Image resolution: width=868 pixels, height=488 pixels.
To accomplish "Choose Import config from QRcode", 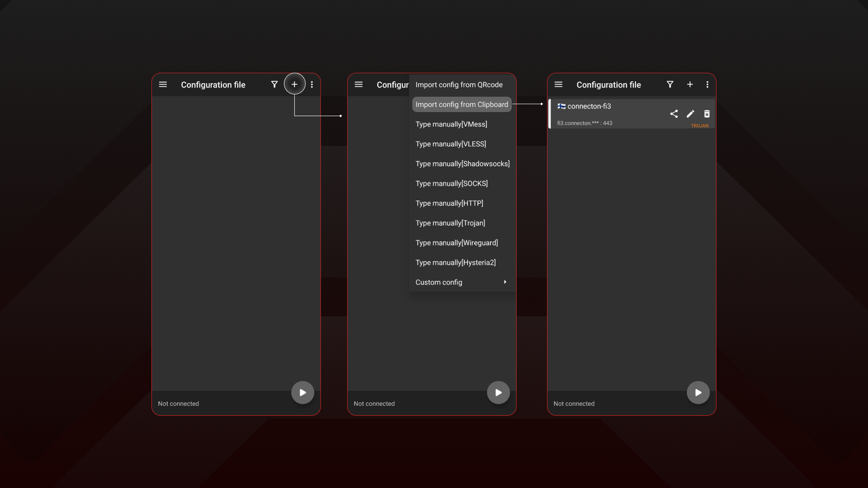I will (x=459, y=85).
